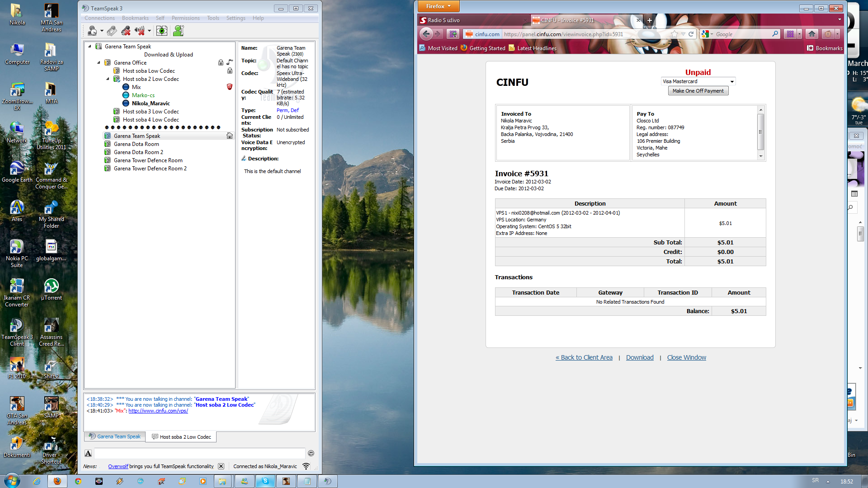Click Back to Client Area link
Image resolution: width=868 pixels, height=488 pixels.
584,357
